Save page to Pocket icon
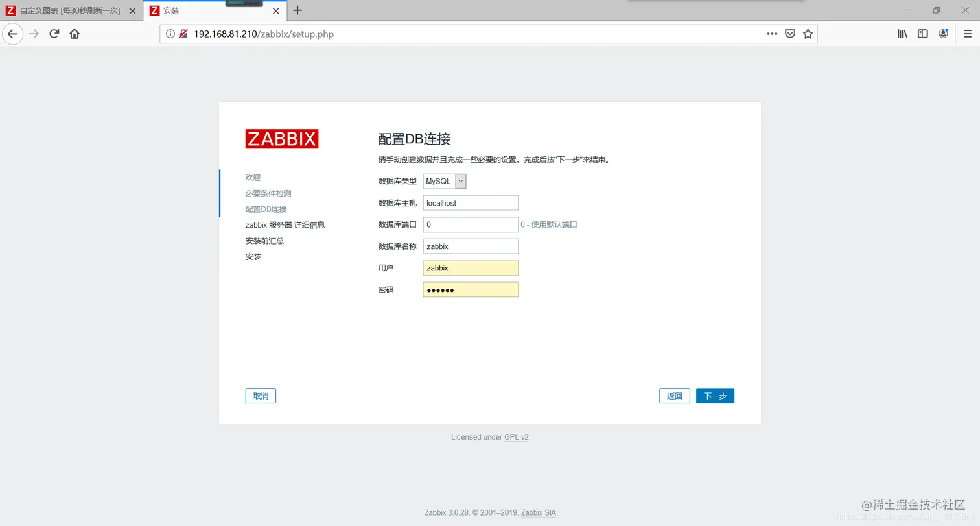Screen dimensions: 980x526 coord(790,34)
